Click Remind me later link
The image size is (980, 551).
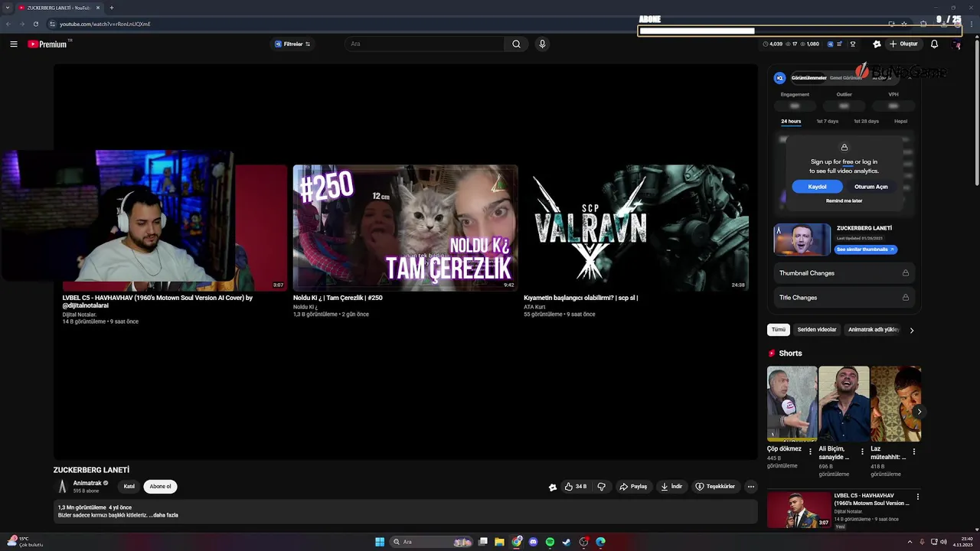click(844, 201)
